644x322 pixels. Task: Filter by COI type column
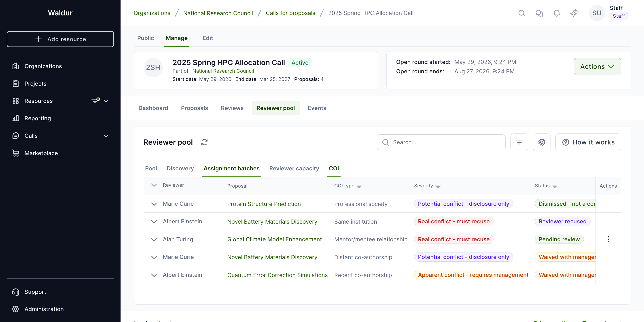359,186
